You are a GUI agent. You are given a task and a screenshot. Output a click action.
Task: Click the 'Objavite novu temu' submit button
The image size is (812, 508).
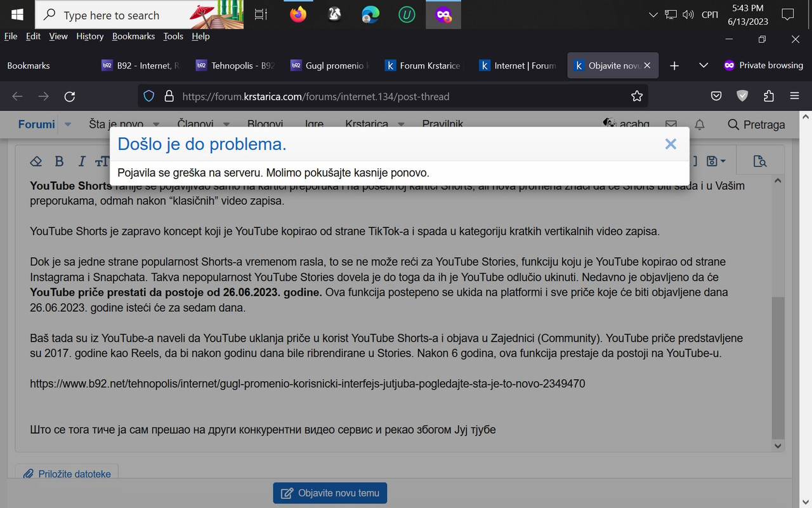[330, 493]
